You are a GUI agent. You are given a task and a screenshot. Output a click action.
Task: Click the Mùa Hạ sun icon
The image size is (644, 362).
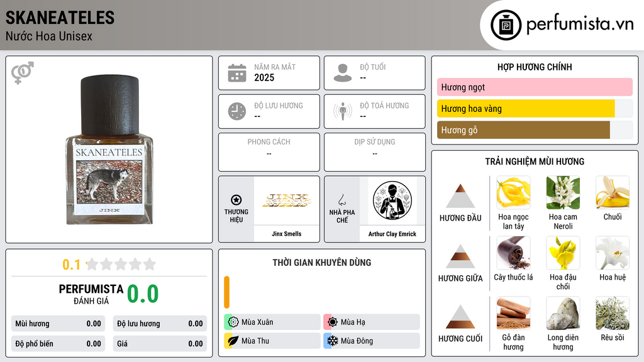333,322
